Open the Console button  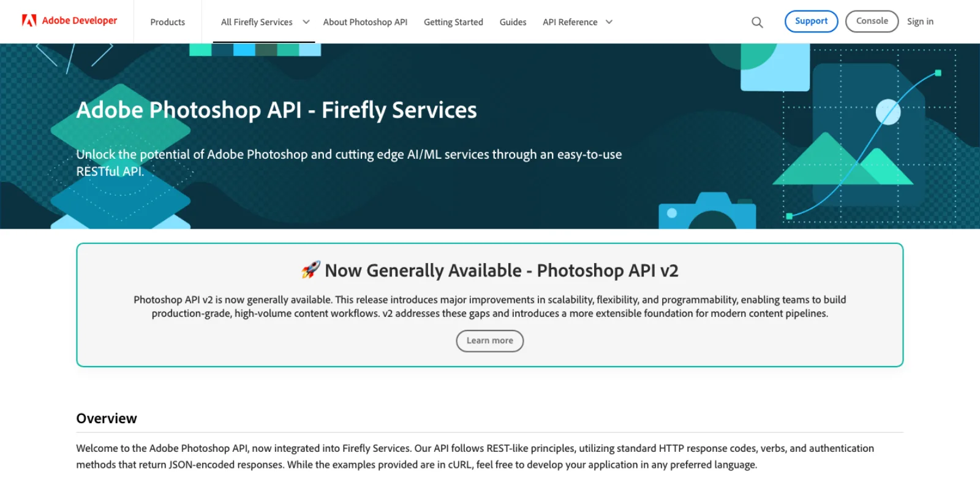tap(872, 21)
